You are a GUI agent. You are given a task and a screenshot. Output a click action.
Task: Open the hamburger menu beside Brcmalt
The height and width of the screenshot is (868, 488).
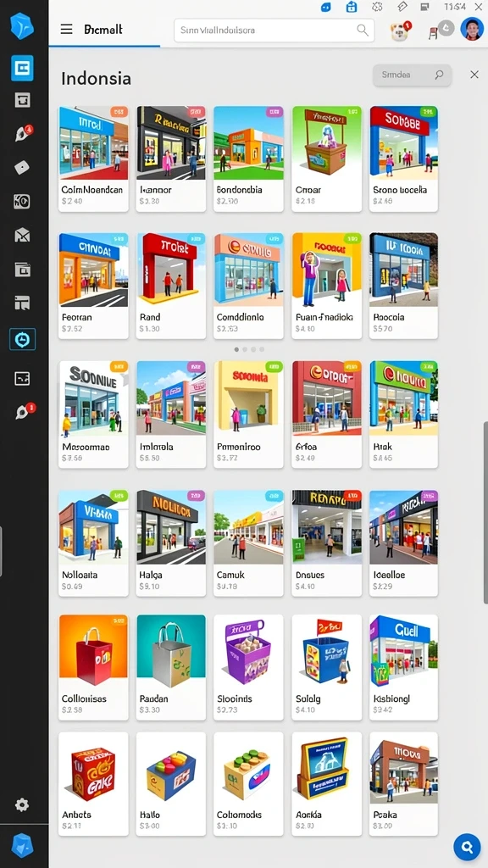coord(66,30)
